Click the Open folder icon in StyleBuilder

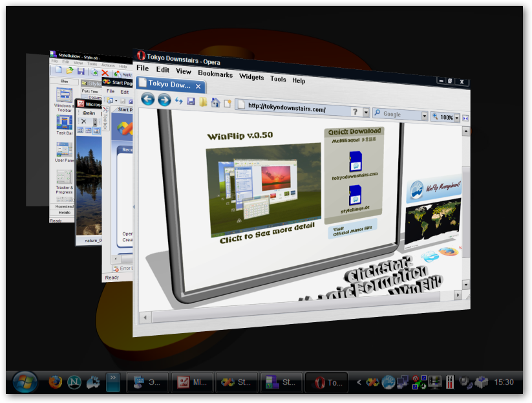[70, 71]
